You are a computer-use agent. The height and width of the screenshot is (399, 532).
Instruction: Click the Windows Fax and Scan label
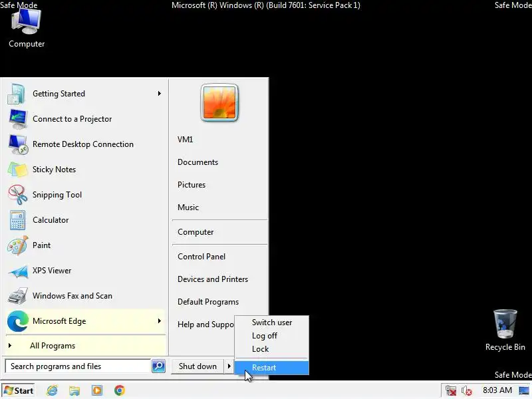[72, 296]
